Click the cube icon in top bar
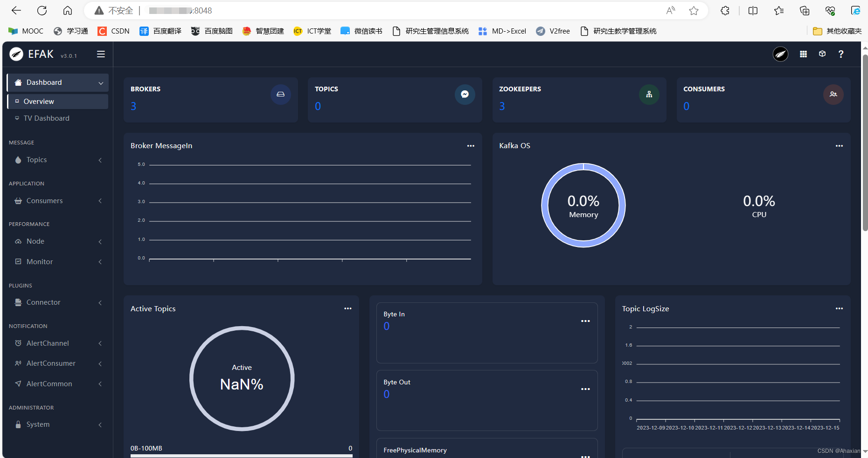 coord(822,54)
